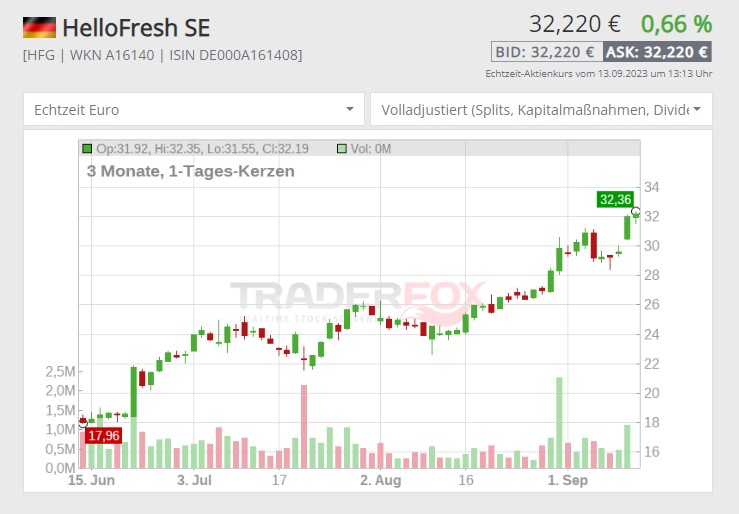Click the BID: 32,220 € box

click(x=543, y=53)
